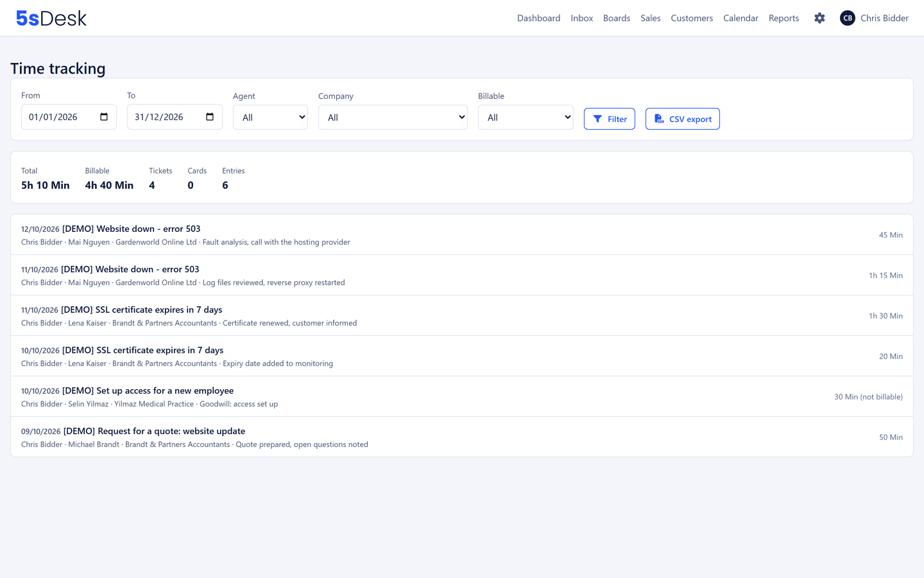Image resolution: width=924 pixels, height=578 pixels.
Task: Open Set up access for a new employee entry
Action: [462, 397]
